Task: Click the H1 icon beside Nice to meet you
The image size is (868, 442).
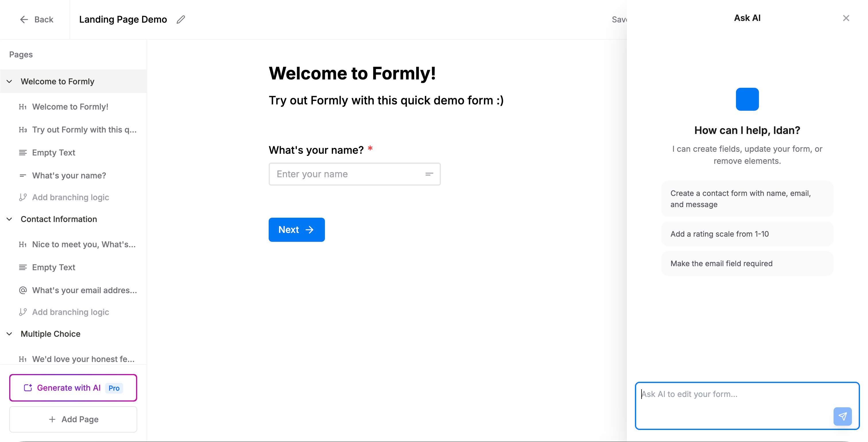Action: pos(23,244)
